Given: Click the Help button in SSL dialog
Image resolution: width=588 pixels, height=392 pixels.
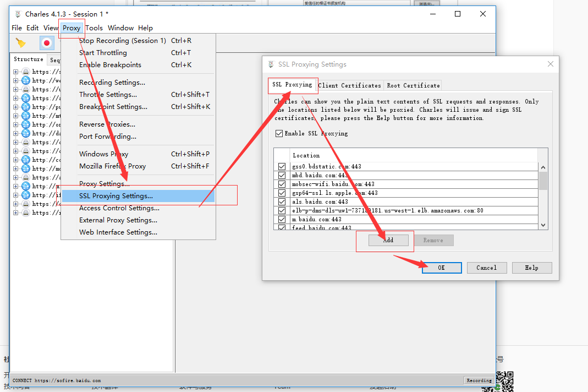Looking at the screenshot, I should (531, 268).
